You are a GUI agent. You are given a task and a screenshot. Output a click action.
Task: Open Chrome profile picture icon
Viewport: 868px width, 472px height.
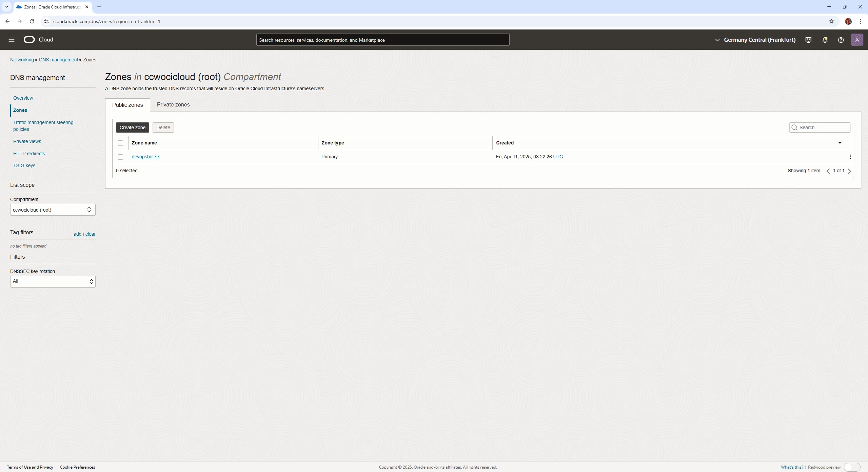pos(848,21)
